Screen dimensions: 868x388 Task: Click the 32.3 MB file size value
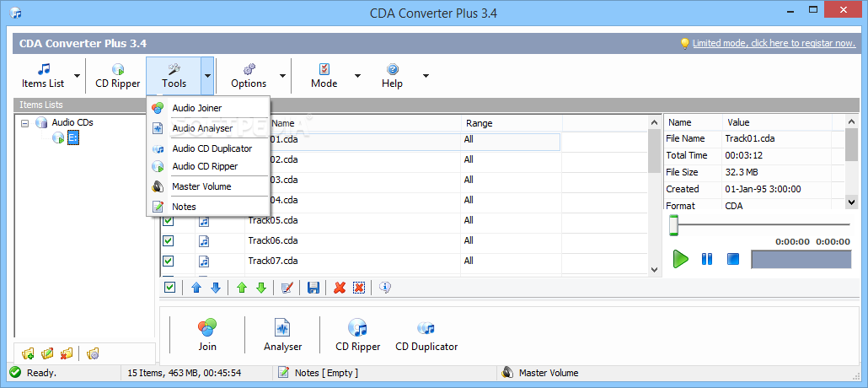[x=742, y=172]
